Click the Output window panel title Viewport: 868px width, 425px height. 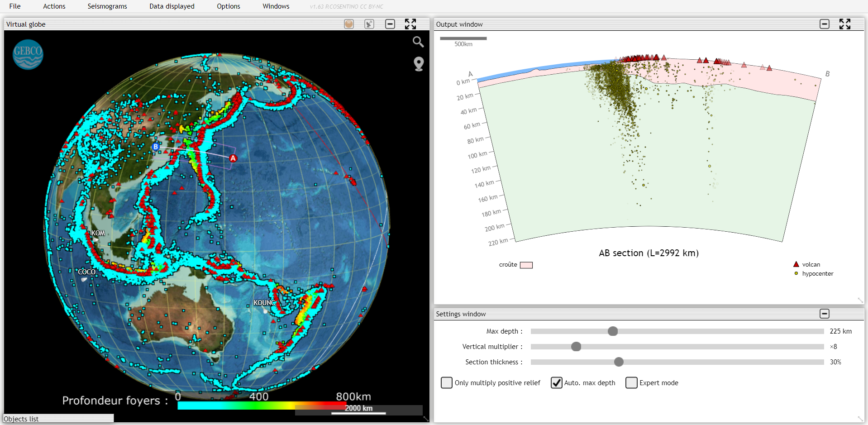click(x=459, y=24)
